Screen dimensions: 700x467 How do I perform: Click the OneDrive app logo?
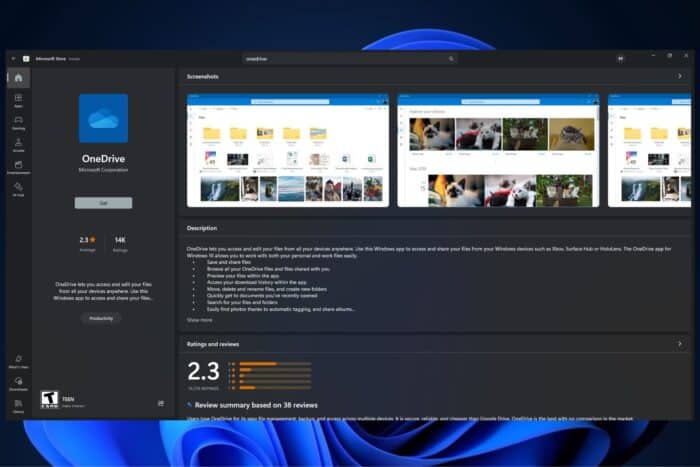[104, 118]
